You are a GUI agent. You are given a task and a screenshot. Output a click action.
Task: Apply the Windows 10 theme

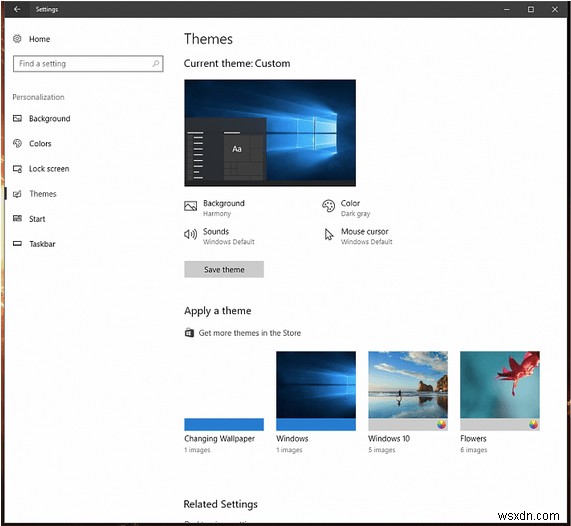click(408, 402)
